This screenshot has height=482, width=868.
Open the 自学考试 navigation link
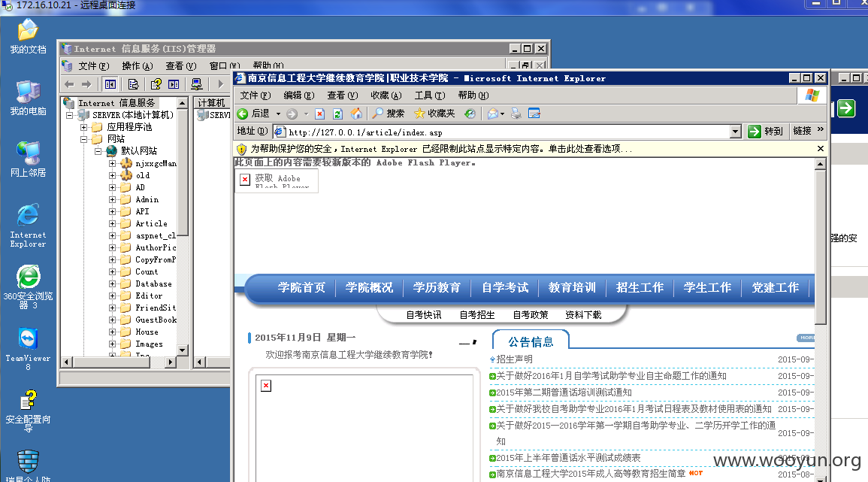(x=505, y=287)
